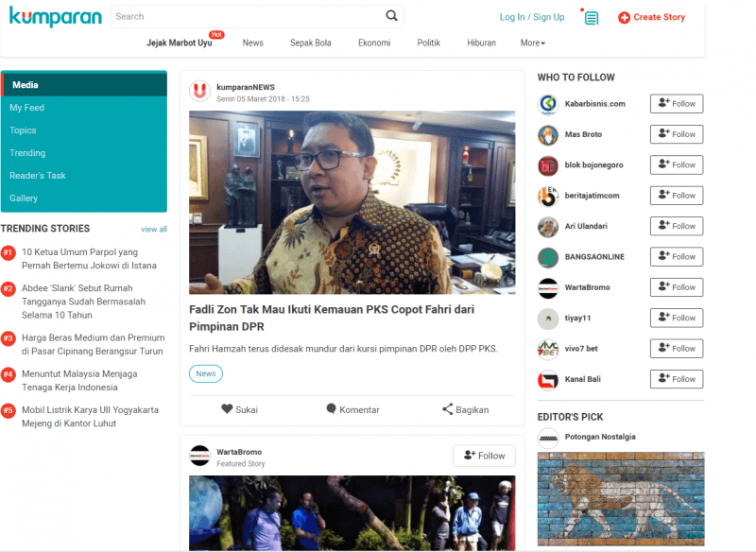Toggle Follow for vivo7 bet
The width and height of the screenshot is (756, 552).
tap(677, 348)
